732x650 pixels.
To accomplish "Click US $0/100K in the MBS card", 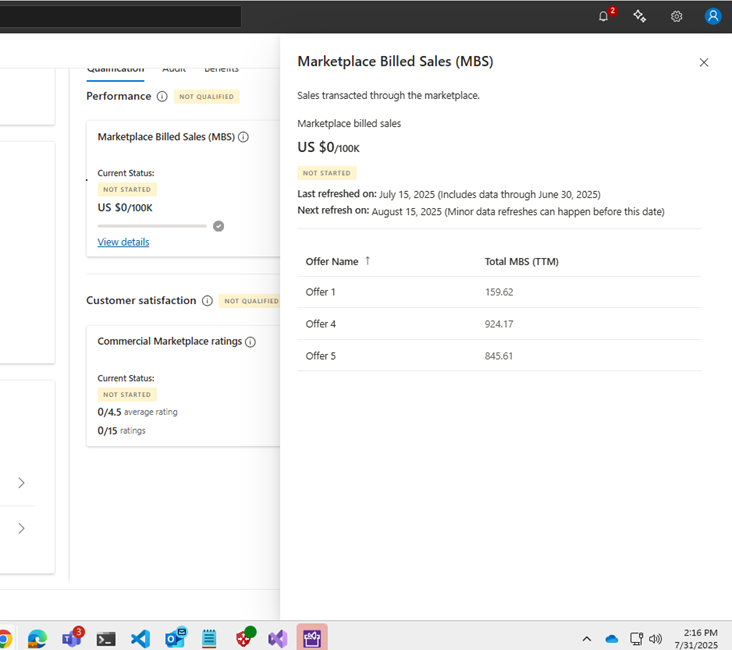I will pos(125,208).
